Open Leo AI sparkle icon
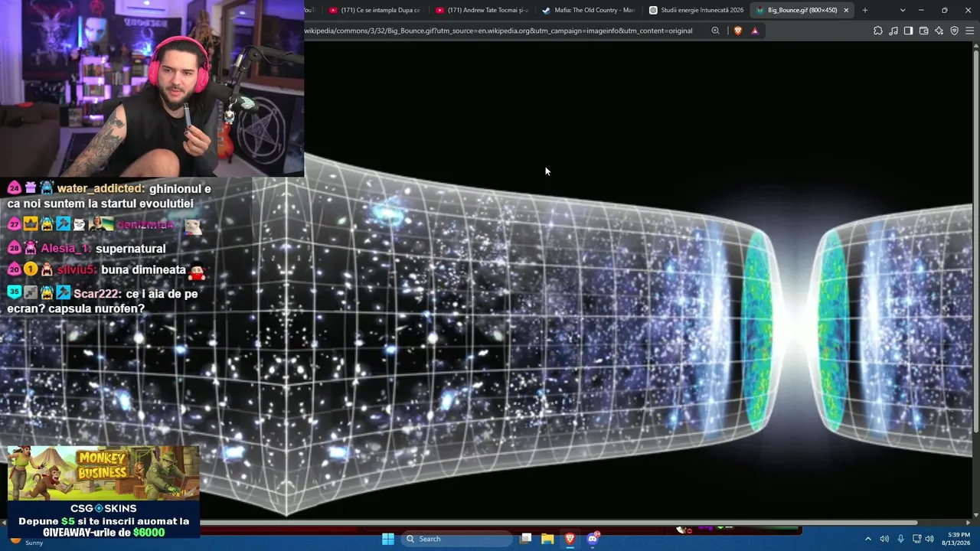Viewport: 980px width, 551px height. [x=939, y=31]
